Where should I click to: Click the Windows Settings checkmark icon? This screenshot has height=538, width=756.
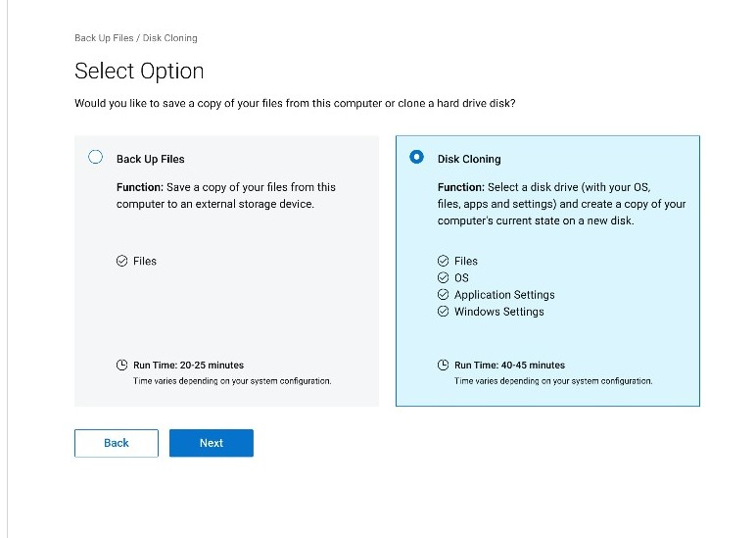coord(443,312)
